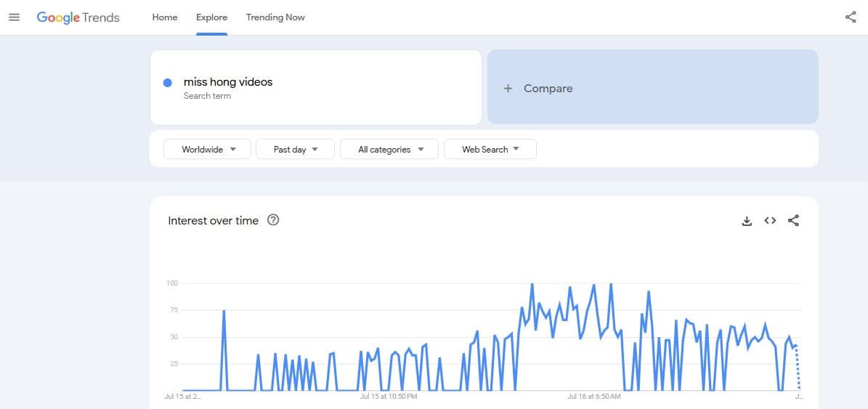Open the Web Search type dropdown

490,149
